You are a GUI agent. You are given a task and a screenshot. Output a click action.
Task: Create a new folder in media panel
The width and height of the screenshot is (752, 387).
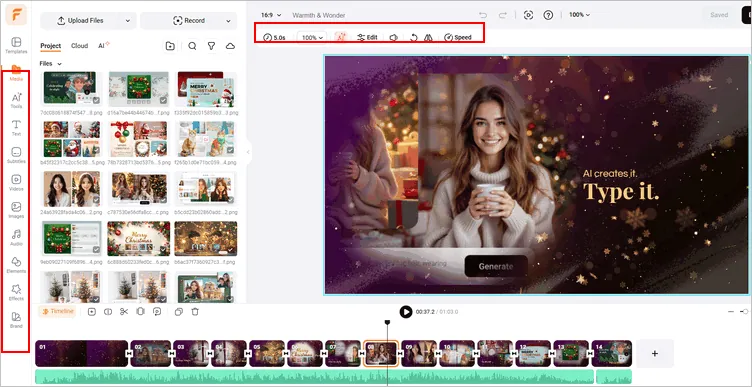170,46
